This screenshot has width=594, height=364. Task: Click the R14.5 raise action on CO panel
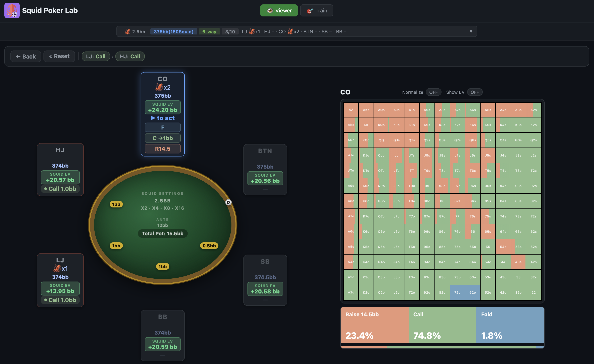coord(163,149)
